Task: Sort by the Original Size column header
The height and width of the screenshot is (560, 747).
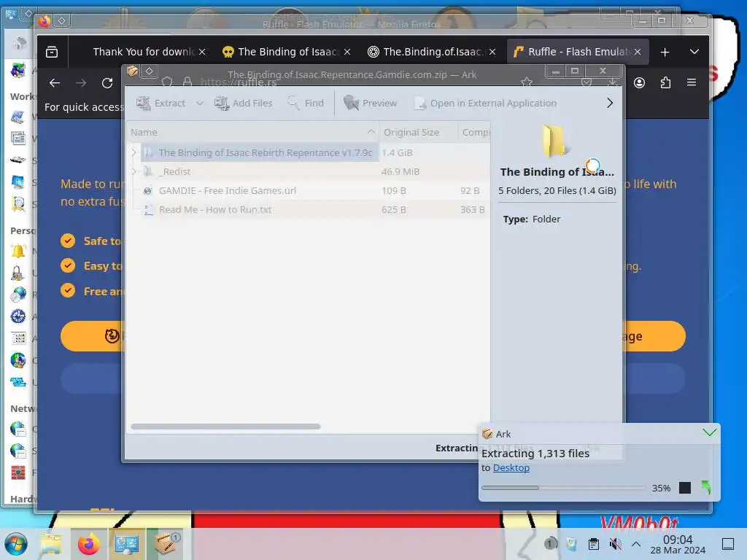Action: [x=418, y=133]
